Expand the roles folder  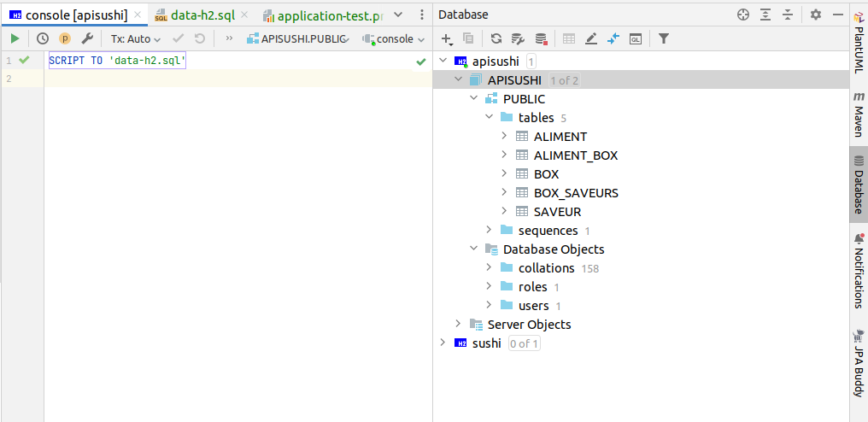[x=489, y=286]
